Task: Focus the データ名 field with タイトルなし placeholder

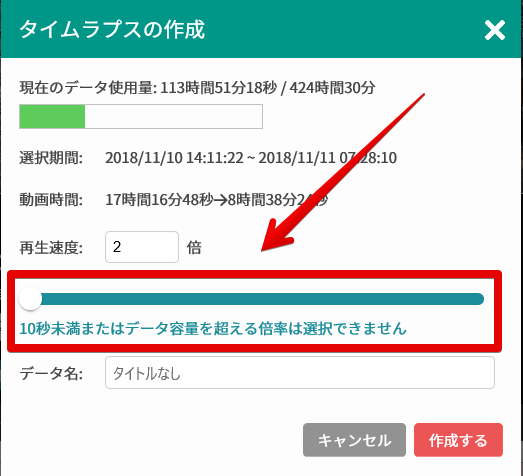Action: (x=300, y=373)
